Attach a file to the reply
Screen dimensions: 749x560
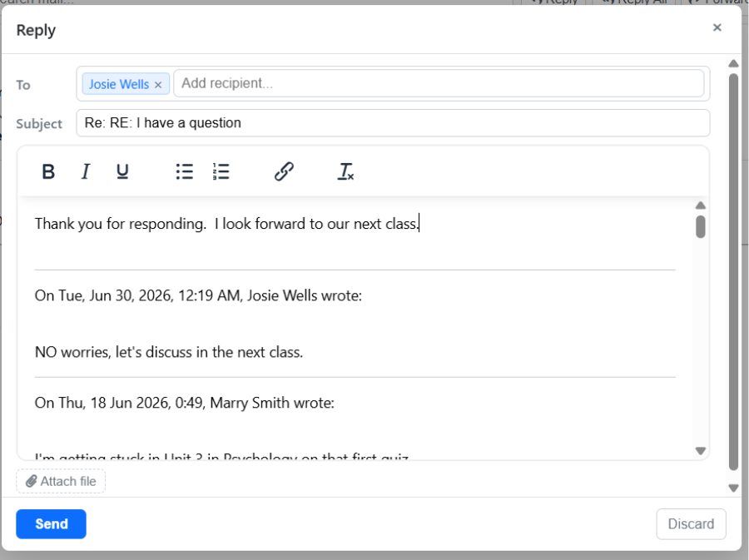61,481
